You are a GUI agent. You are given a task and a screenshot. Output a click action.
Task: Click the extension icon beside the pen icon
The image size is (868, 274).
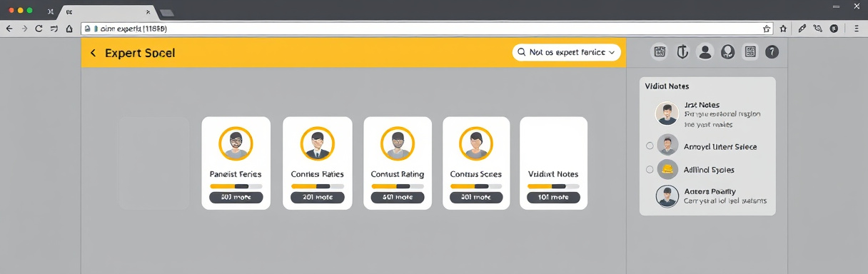[x=817, y=29]
